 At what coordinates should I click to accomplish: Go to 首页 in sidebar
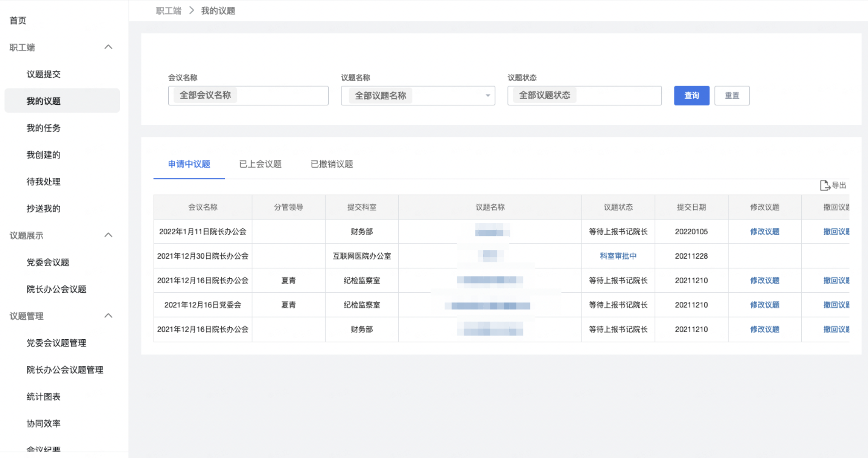pyautogui.click(x=18, y=21)
